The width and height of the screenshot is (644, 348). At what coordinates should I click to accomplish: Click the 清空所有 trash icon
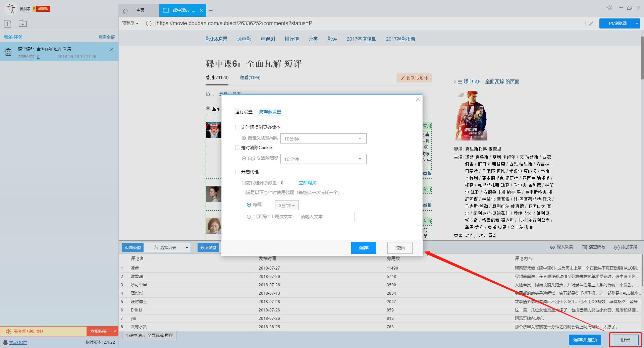[584, 247]
